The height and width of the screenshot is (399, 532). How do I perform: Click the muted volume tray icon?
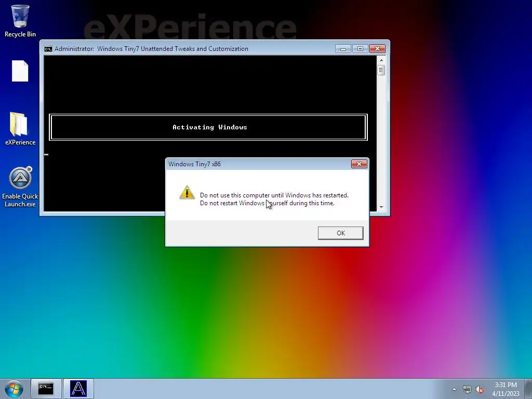click(x=480, y=389)
